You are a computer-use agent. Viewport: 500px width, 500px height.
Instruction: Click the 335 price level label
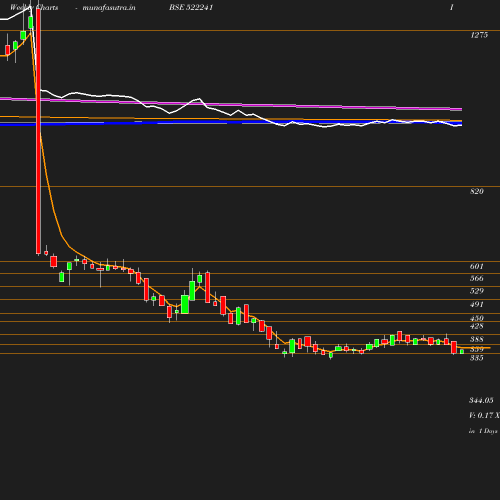coord(477,358)
